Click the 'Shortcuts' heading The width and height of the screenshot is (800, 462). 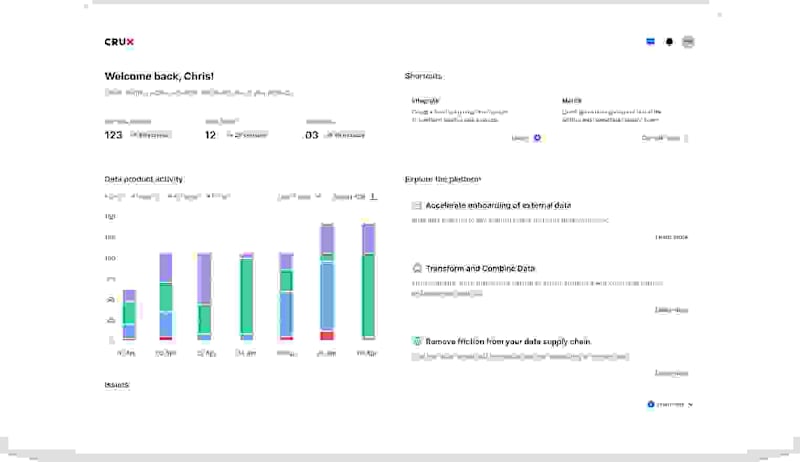click(423, 76)
